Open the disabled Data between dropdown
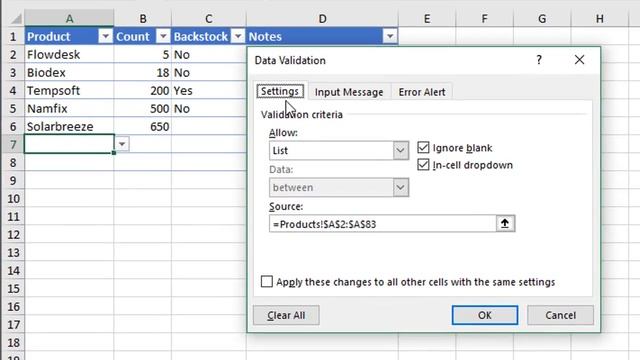640x360 pixels. [x=400, y=187]
